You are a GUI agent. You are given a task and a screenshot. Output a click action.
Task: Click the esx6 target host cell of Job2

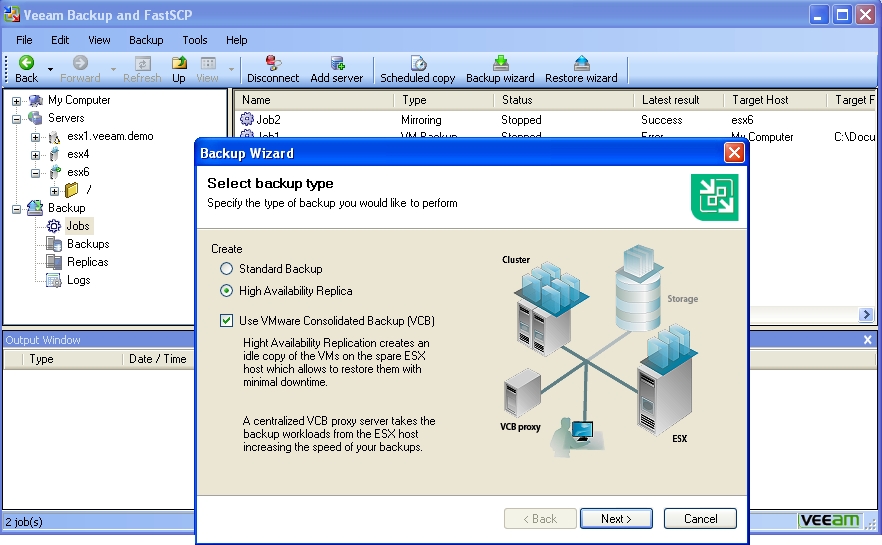(742, 120)
